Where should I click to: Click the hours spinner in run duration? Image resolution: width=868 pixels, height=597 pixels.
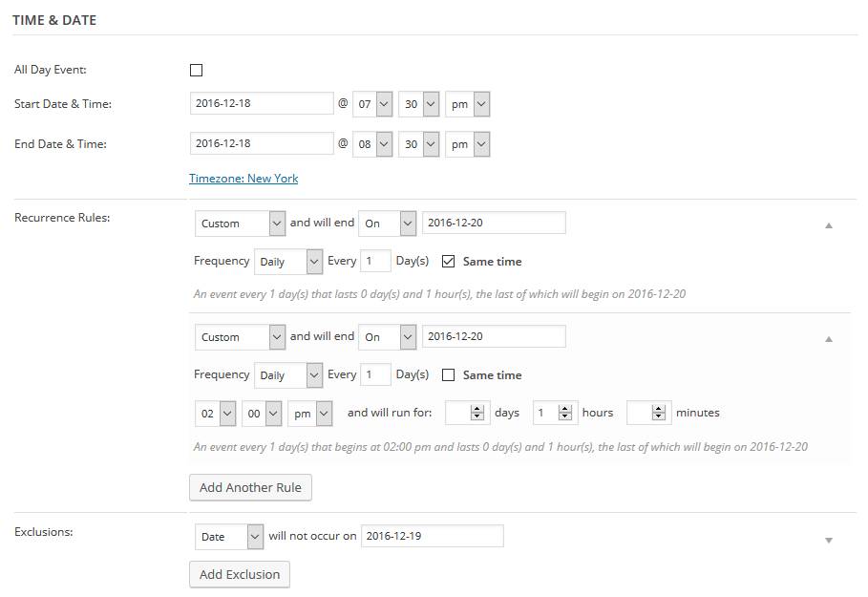click(554, 413)
